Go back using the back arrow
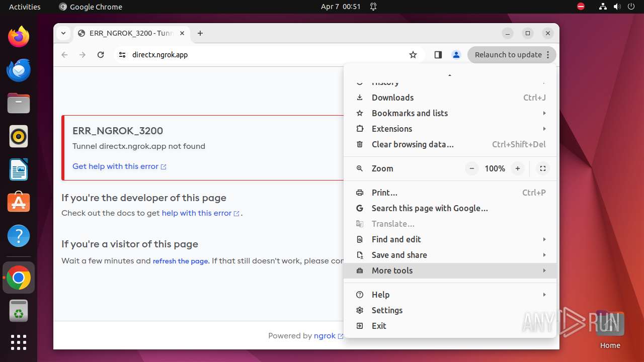This screenshot has width=644, height=362. point(64,55)
